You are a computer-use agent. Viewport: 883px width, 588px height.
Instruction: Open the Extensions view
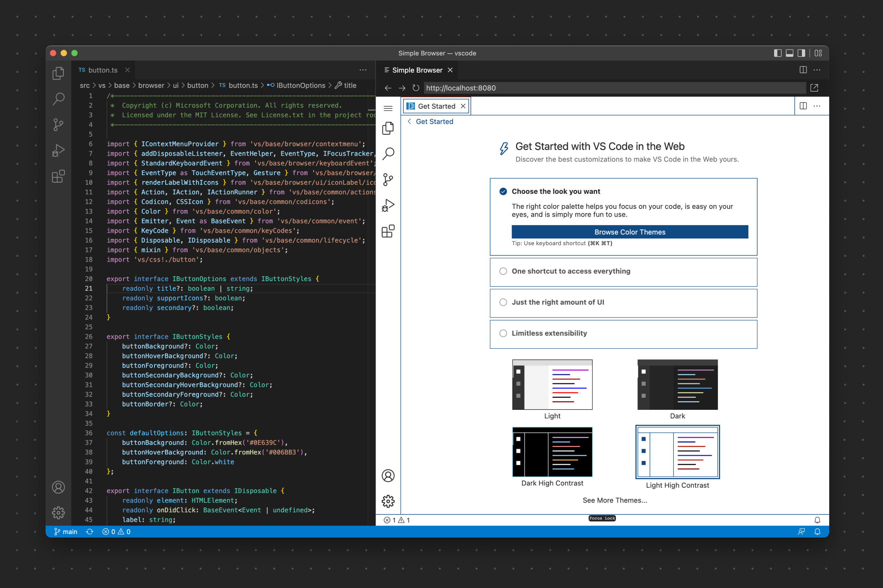(59, 176)
